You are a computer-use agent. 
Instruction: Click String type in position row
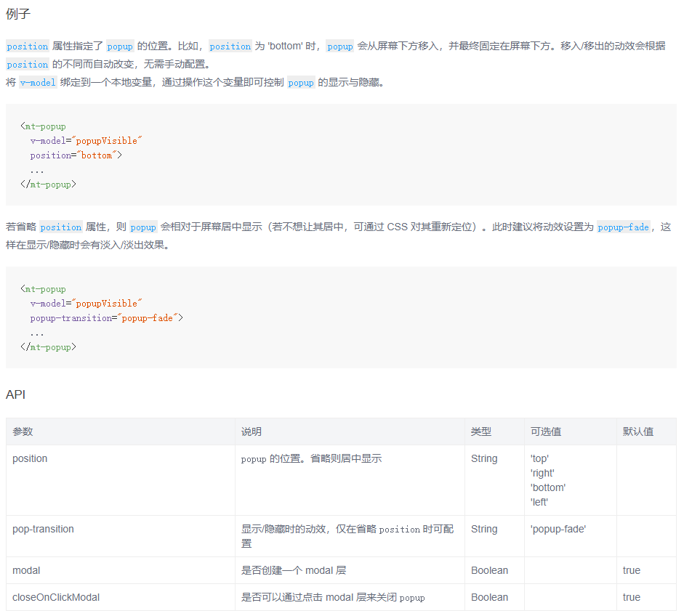(484, 458)
